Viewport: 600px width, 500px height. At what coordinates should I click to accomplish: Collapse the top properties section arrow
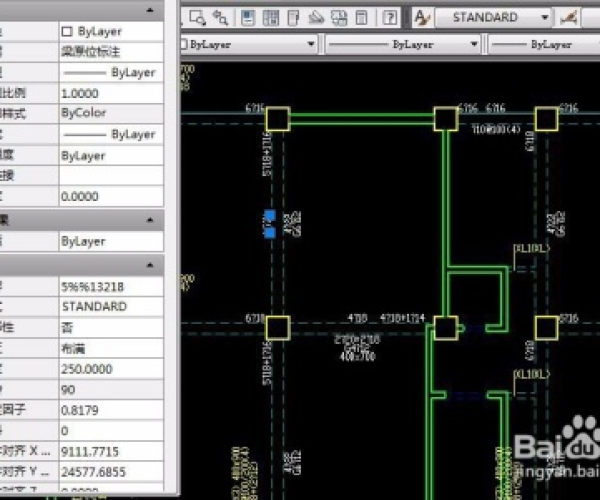click(x=152, y=9)
